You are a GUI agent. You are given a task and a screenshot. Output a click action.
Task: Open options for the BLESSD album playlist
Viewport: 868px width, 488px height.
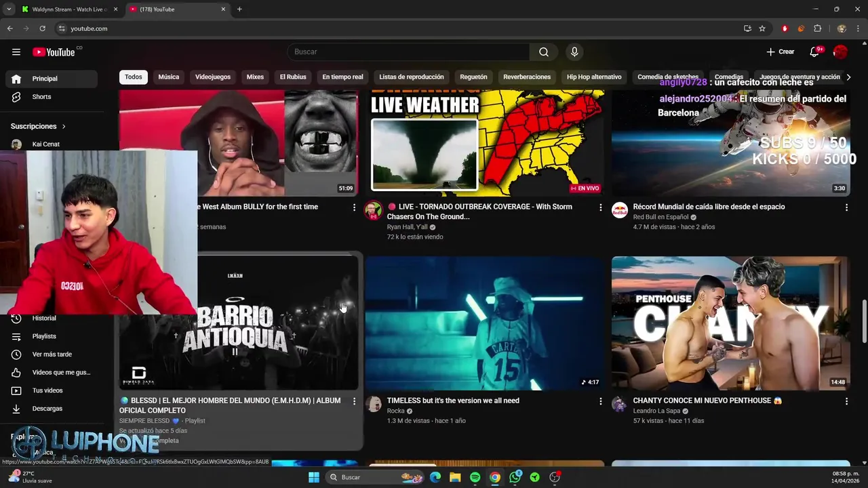pyautogui.click(x=354, y=401)
